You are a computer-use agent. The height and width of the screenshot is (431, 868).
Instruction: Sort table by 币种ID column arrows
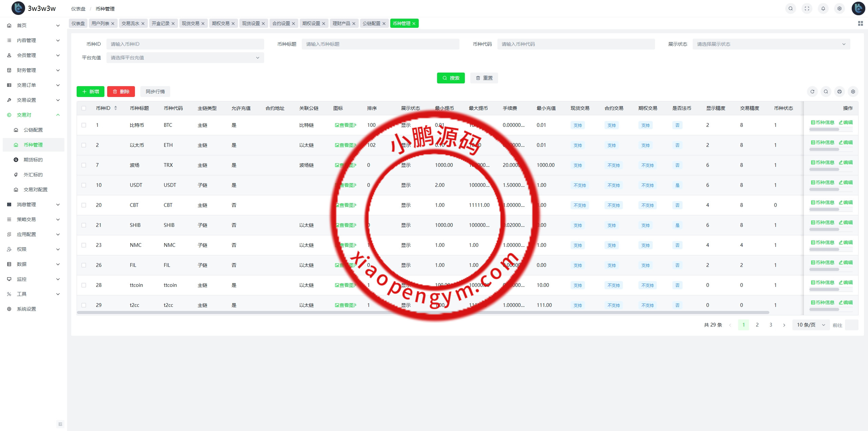pos(116,108)
